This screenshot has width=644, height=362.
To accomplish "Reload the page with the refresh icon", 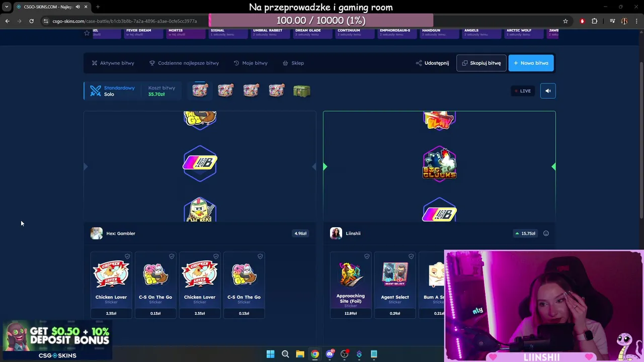I will pyautogui.click(x=31, y=21).
